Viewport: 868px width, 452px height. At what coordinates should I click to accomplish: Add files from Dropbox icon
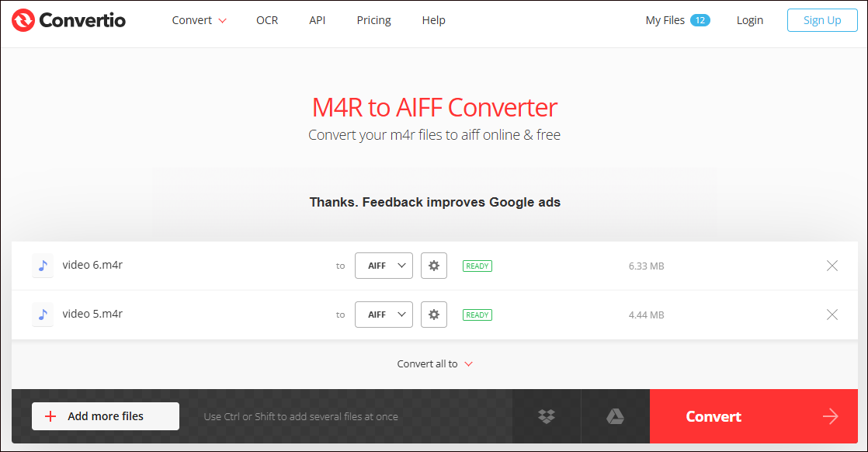tap(547, 416)
